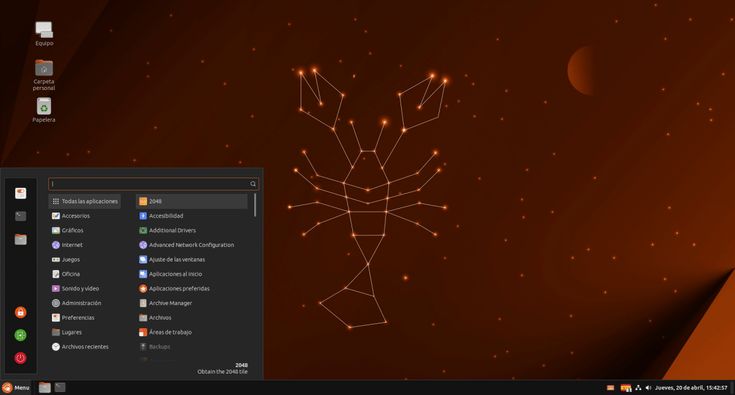Image resolution: width=735 pixels, height=395 pixels.
Task: Open the Oficina category
Action: pos(85,274)
